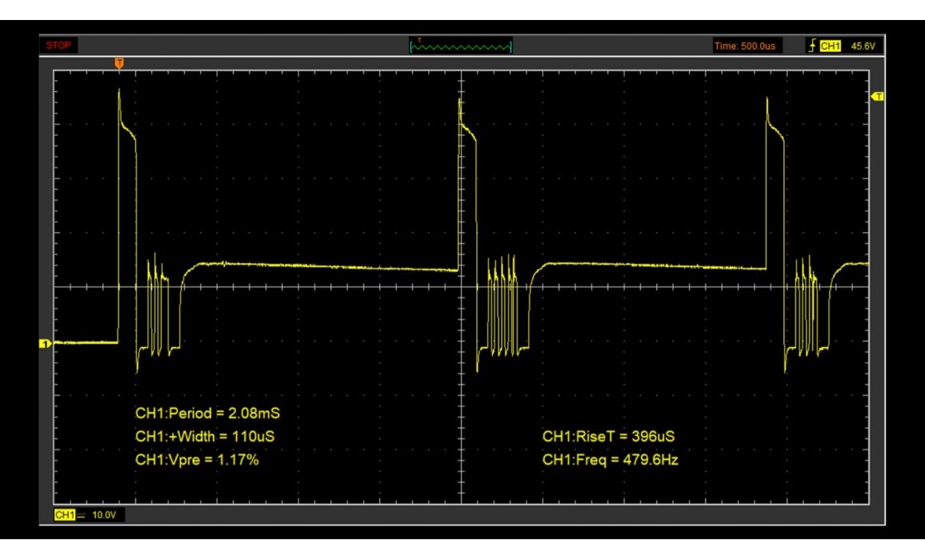
Task: Select the CH1 RiseT measurement readout
Action: 610,437
